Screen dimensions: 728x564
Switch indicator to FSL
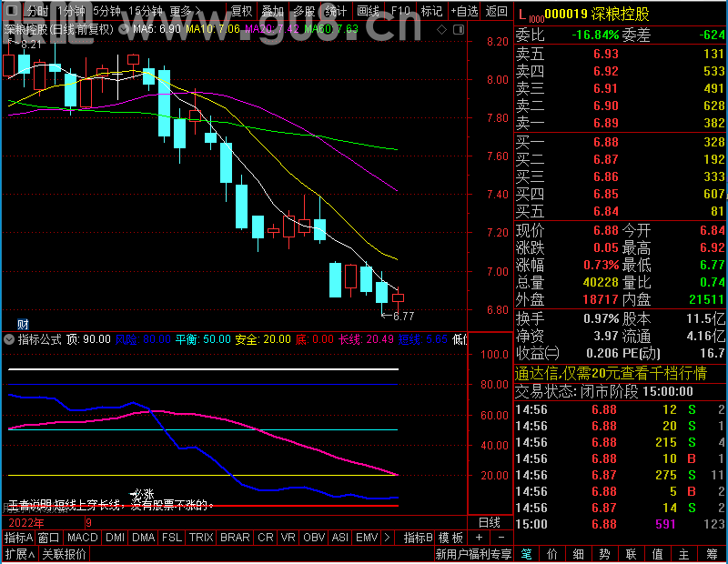coord(172,538)
